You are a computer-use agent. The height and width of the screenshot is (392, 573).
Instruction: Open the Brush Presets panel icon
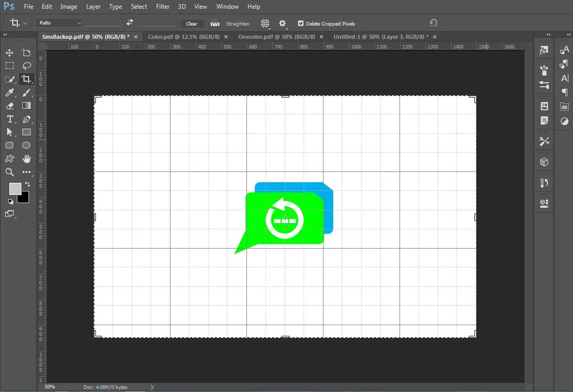click(x=544, y=70)
